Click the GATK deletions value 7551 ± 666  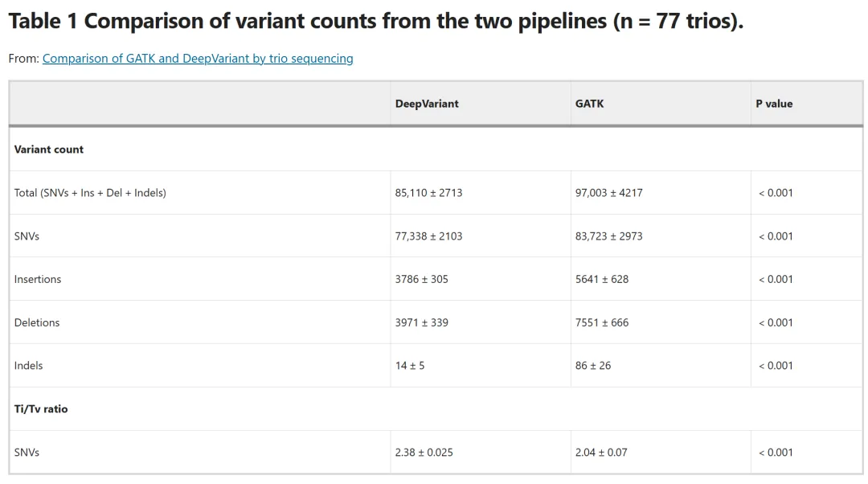(x=601, y=322)
